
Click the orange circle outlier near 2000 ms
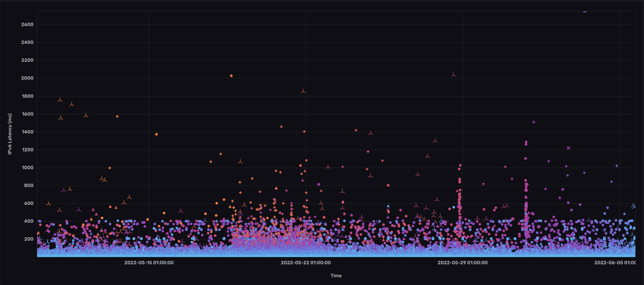click(x=231, y=76)
